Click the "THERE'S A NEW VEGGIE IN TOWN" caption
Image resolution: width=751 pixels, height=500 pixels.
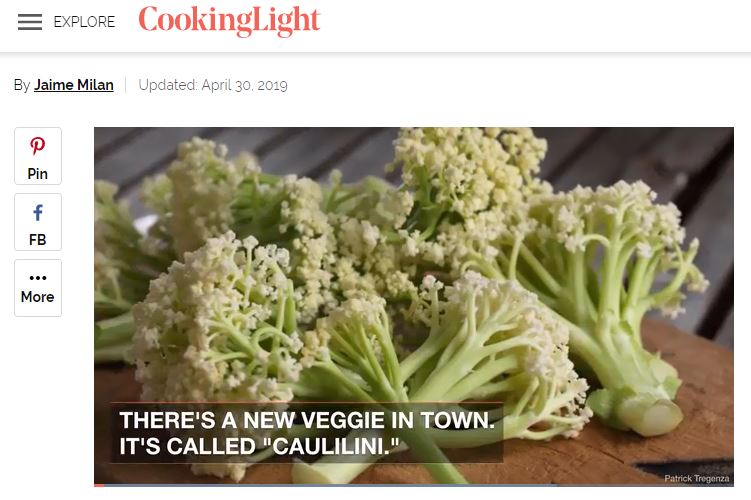point(307,420)
